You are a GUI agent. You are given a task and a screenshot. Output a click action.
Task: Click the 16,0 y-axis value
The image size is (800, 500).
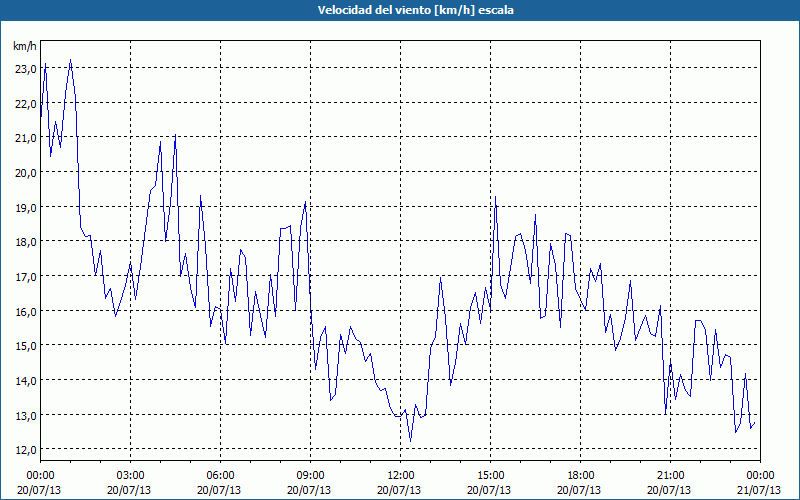click(26, 311)
